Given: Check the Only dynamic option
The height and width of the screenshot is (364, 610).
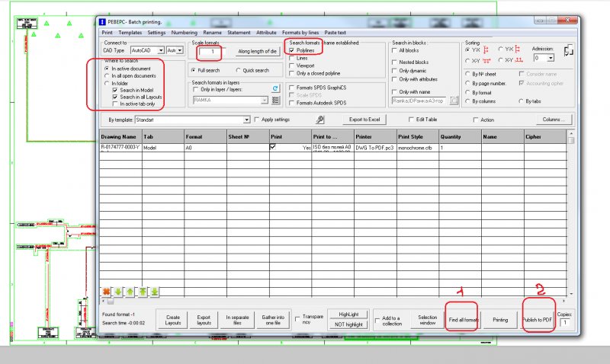Looking at the screenshot, I should [x=394, y=71].
